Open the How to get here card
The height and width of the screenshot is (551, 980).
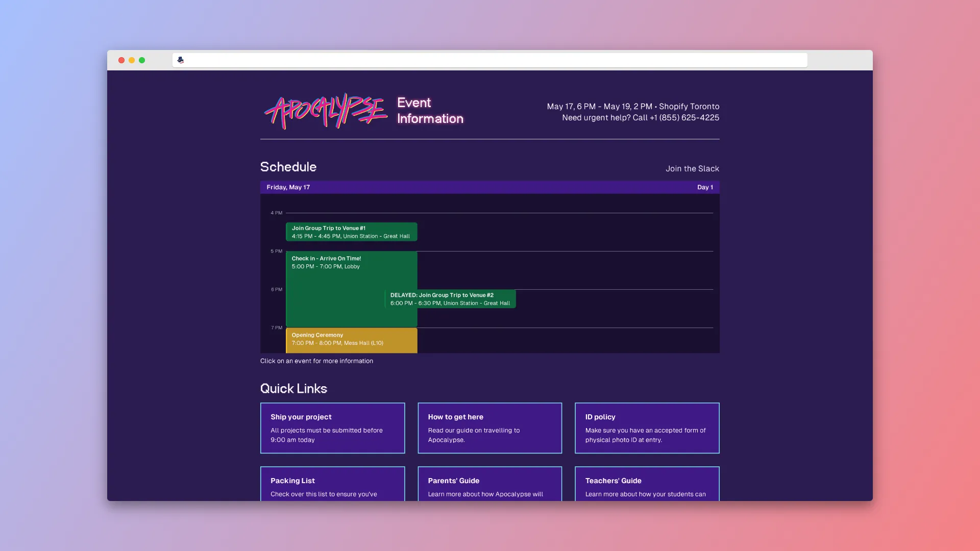489,428
